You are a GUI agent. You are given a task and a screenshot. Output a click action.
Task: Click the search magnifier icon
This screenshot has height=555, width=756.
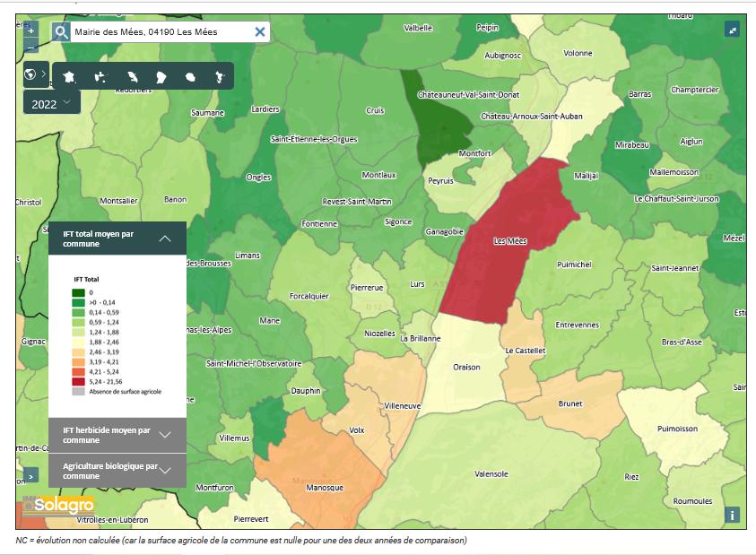tap(61, 32)
